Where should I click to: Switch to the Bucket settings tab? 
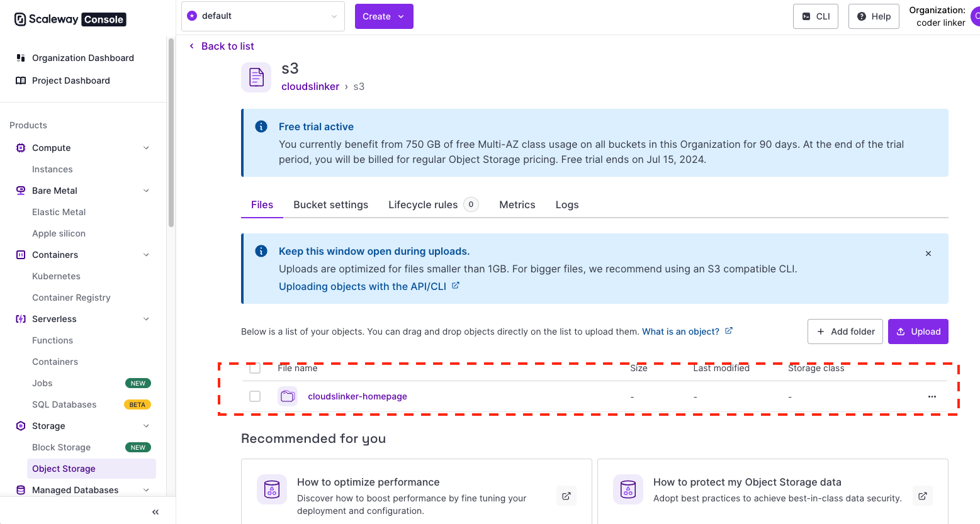(x=330, y=204)
